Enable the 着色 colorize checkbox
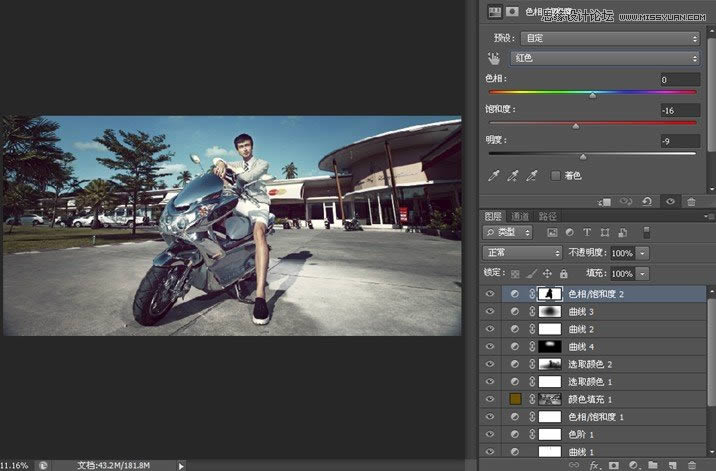The height and width of the screenshot is (471, 716). pos(555,175)
